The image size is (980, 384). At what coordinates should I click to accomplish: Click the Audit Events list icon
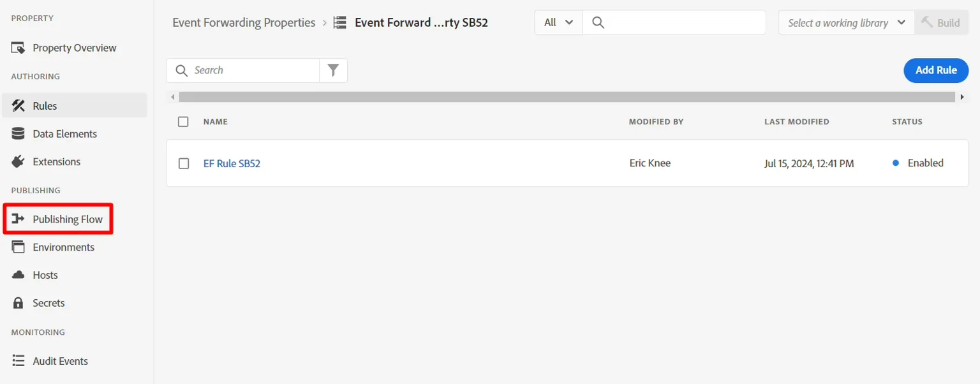tap(19, 361)
